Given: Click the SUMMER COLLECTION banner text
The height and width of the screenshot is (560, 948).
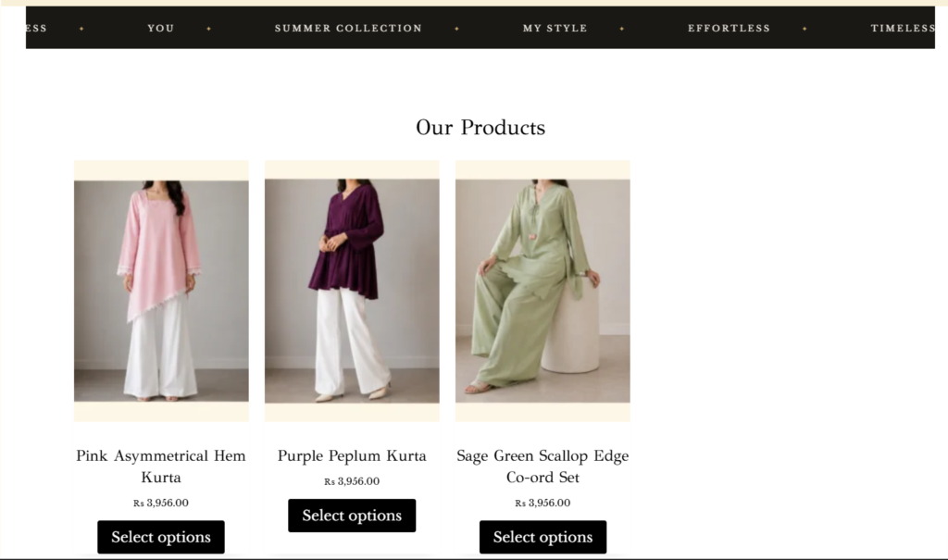Looking at the screenshot, I should click(x=348, y=29).
